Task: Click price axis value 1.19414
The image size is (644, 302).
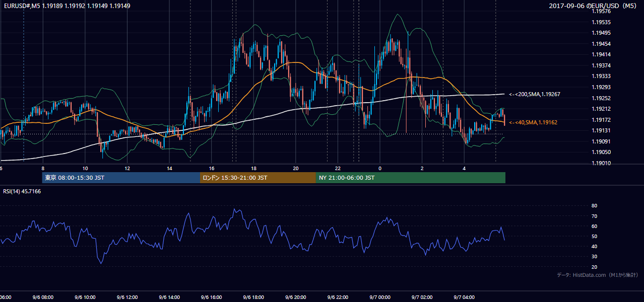Action: (601, 55)
